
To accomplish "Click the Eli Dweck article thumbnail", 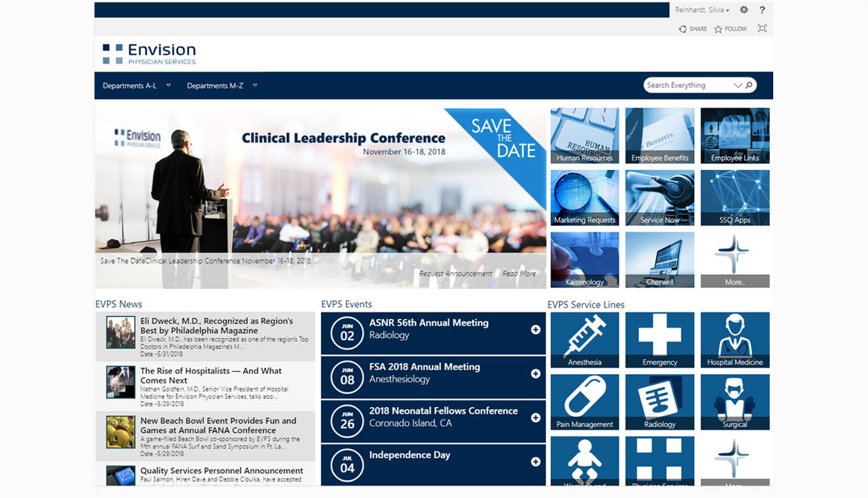I will coord(121,333).
